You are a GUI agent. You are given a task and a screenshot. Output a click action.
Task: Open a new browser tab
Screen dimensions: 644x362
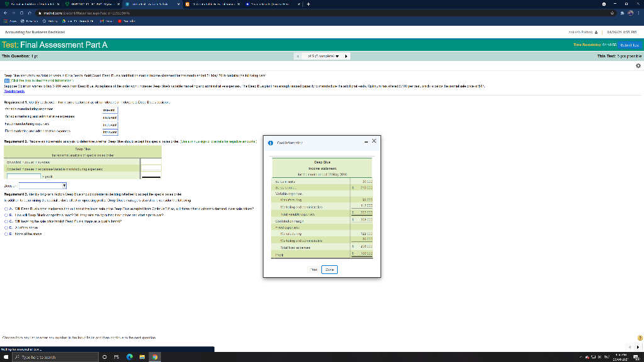[308, 4]
